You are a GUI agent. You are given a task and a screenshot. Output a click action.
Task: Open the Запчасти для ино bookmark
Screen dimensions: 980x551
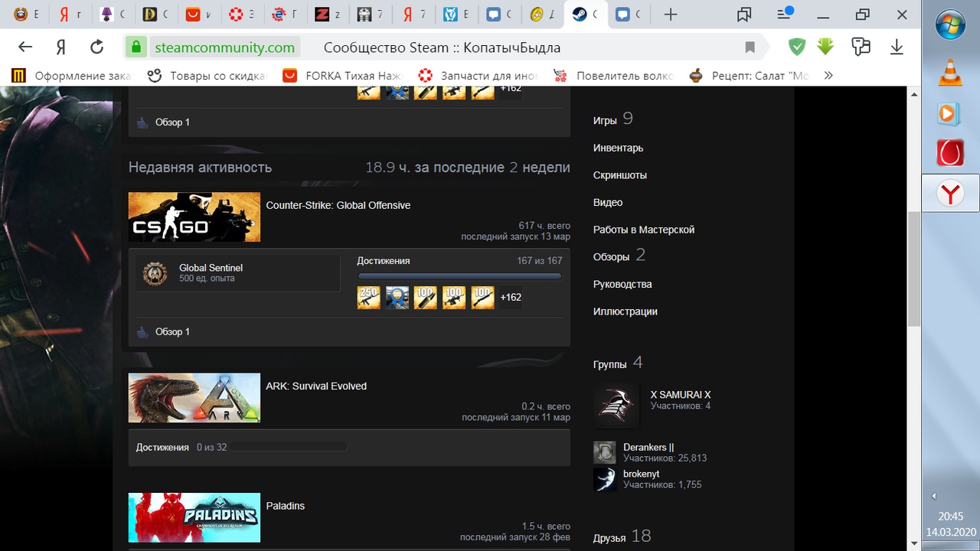point(478,75)
